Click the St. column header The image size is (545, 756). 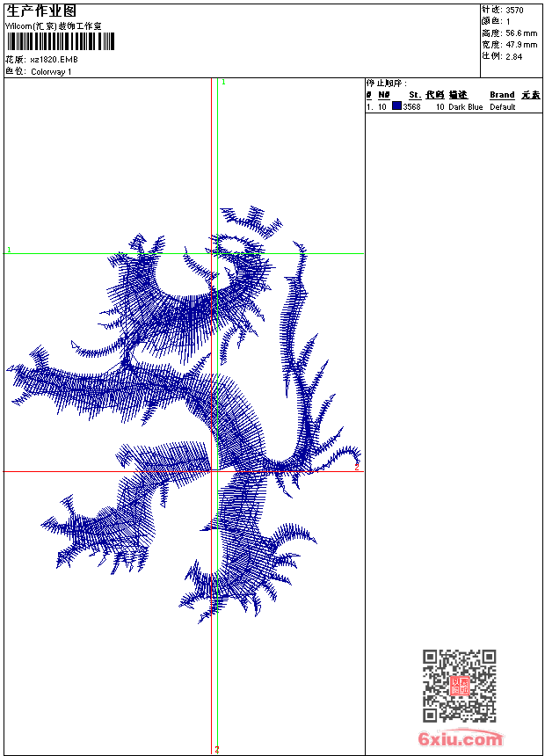point(414,95)
